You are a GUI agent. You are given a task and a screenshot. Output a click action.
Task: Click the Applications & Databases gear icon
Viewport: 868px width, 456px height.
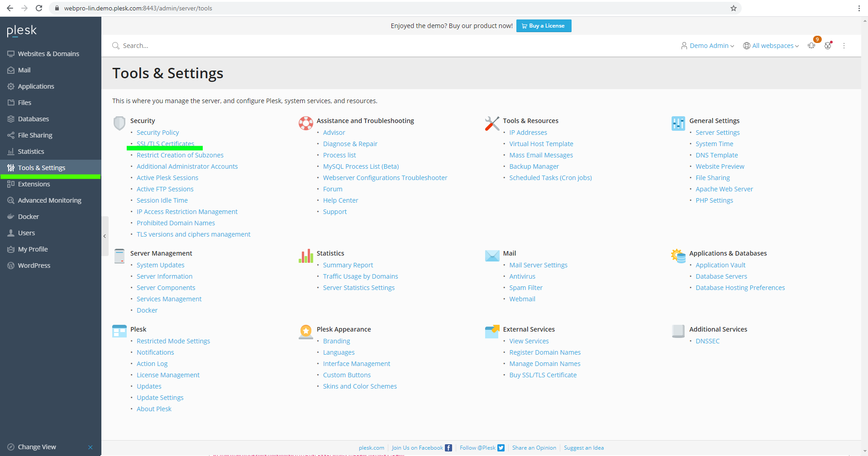[678, 256]
